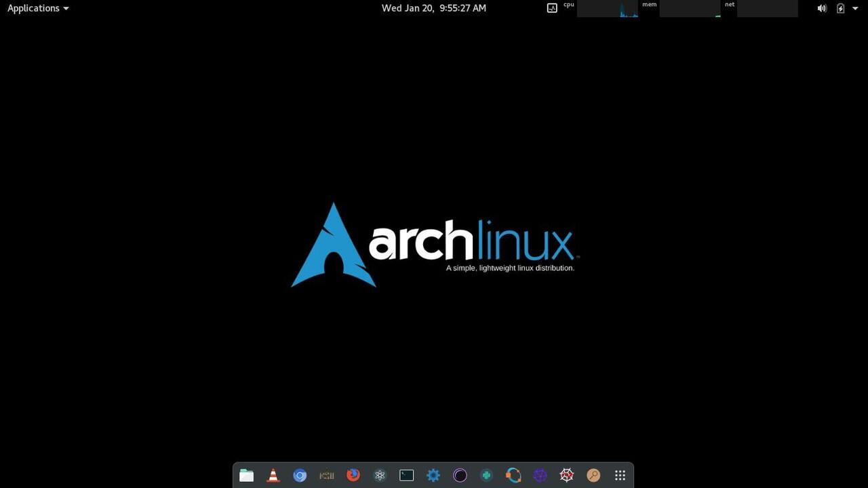Open the VLC media player
868x488 pixels.
click(x=273, y=475)
